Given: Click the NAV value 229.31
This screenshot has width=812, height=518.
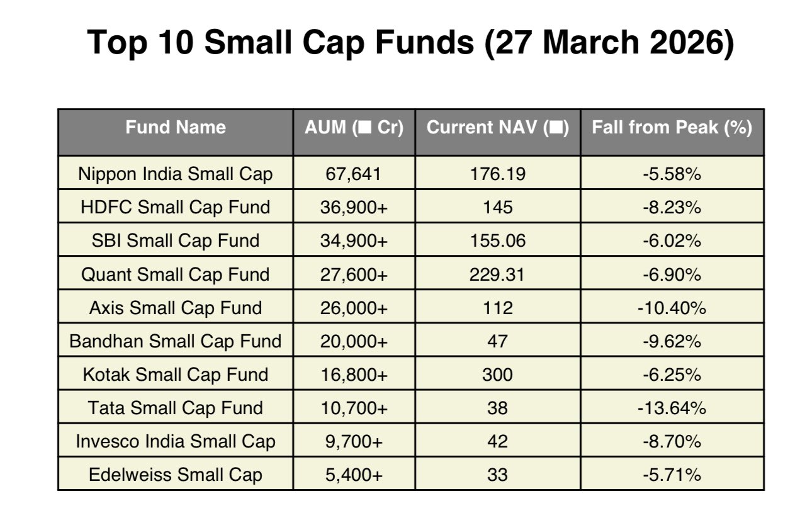Looking at the screenshot, I should point(497,274).
